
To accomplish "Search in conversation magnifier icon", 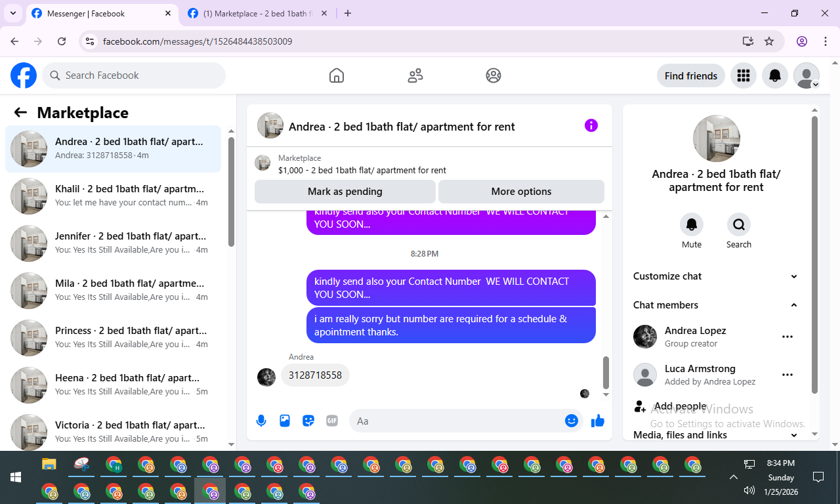I will tap(739, 224).
